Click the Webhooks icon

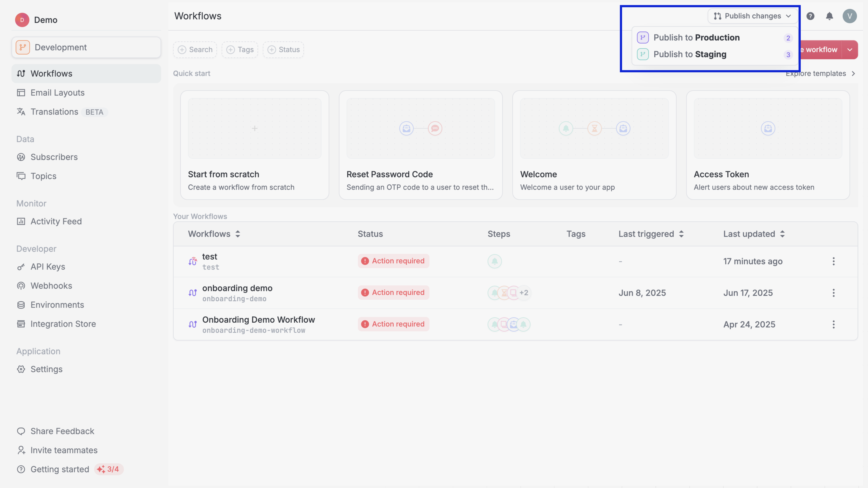pos(21,286)
